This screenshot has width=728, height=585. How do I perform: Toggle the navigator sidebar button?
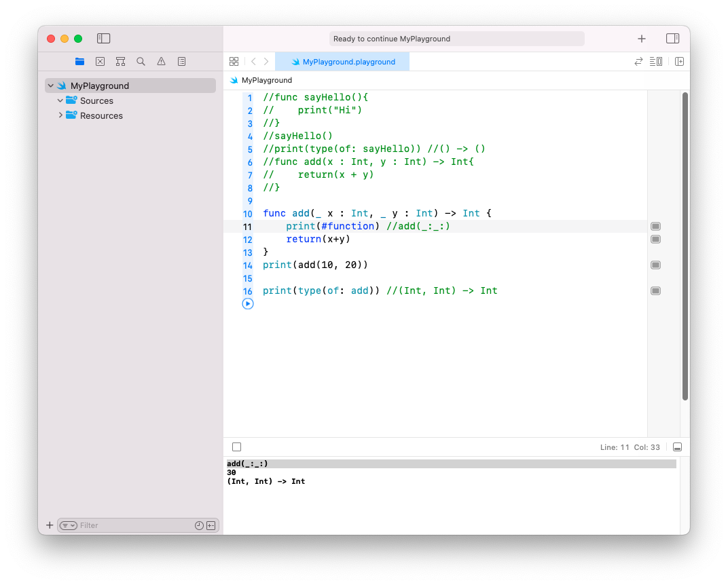point(103,39)
